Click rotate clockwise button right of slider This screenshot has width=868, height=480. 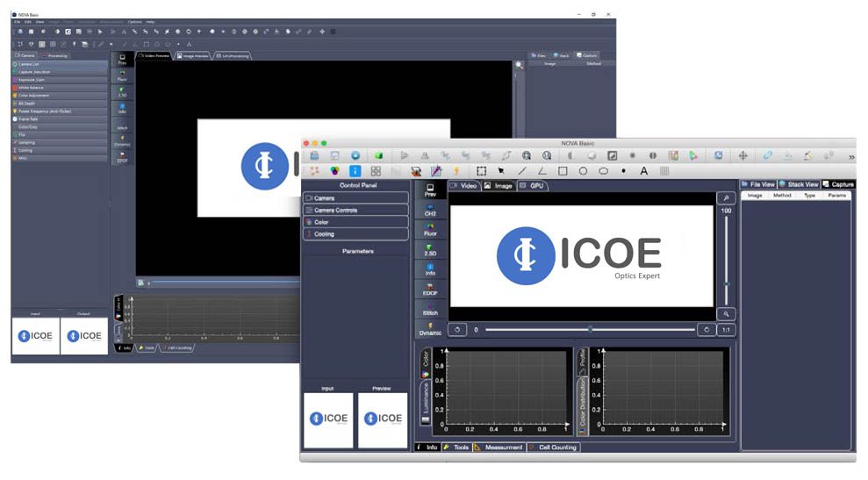coord(707,329)
